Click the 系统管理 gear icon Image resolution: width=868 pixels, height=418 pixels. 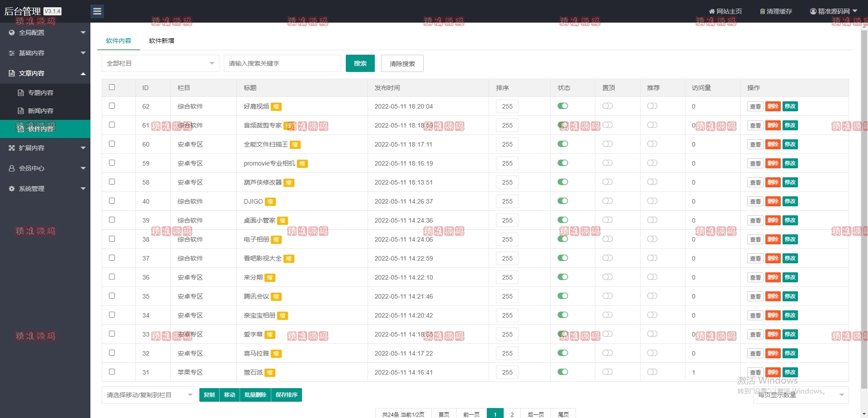12,189
